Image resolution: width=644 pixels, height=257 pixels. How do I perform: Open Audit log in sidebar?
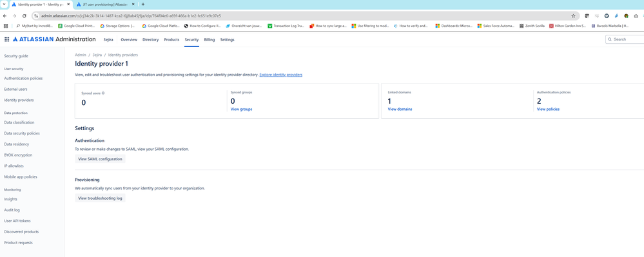[12, 210]
